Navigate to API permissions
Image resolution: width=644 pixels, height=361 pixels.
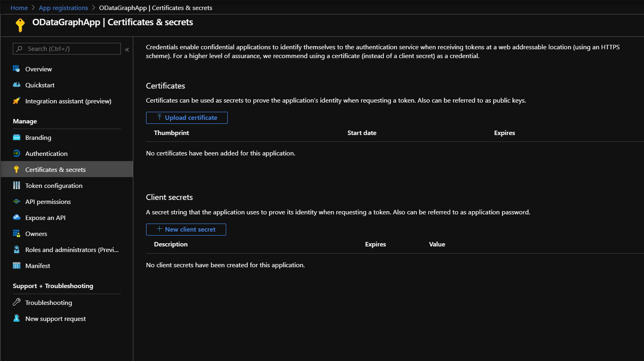pyautogui.click(x=67, y=202)
